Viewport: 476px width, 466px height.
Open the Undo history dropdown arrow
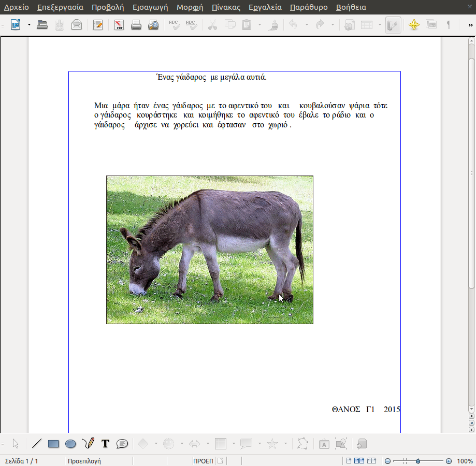pyautogui.click(x=307, y=24)
